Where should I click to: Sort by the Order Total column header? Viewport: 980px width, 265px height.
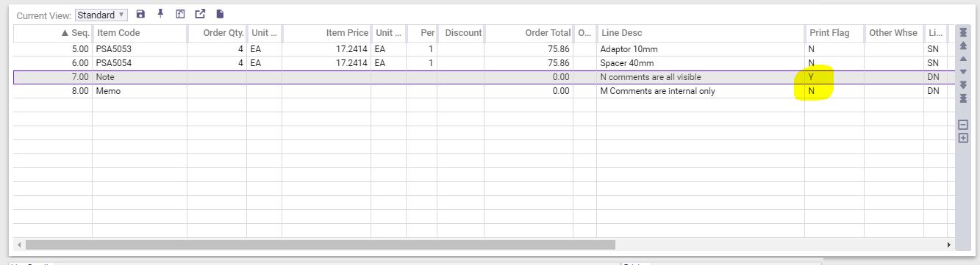(x=529, y=33)
